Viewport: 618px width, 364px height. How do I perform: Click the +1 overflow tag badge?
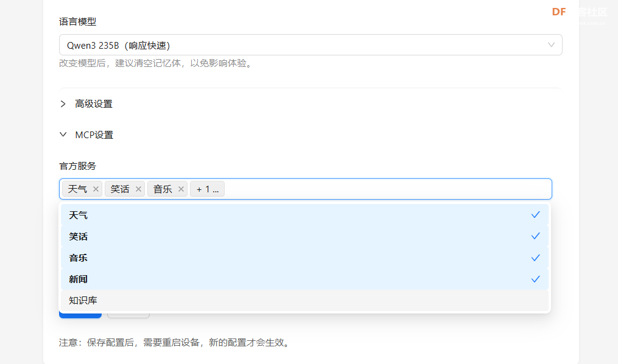(x=207, y=189)
